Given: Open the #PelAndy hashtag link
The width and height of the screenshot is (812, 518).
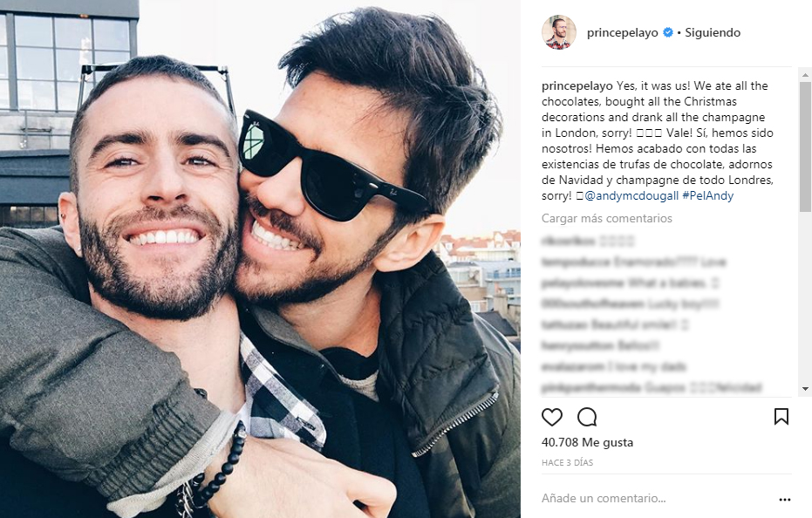Looking at the screenshot, I should tap(708, 196).
